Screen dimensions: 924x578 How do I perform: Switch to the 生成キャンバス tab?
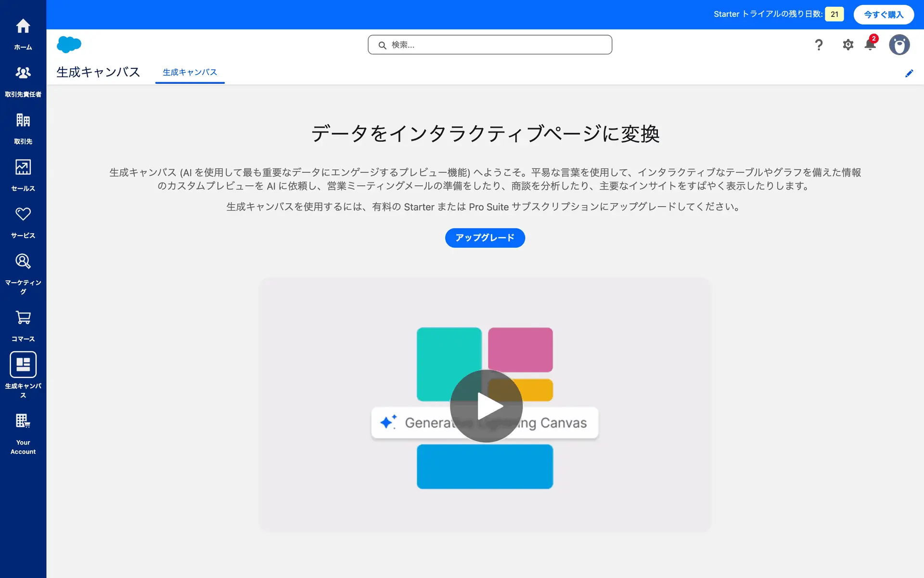190,72
